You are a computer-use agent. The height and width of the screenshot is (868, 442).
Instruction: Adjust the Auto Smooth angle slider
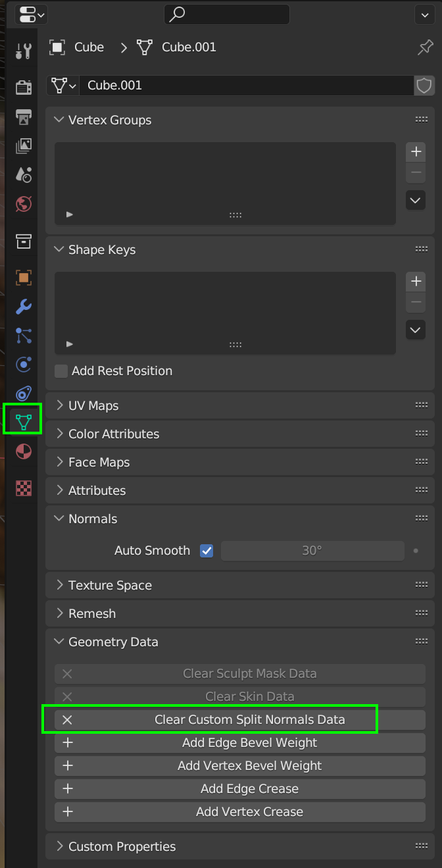click(312, 550)
